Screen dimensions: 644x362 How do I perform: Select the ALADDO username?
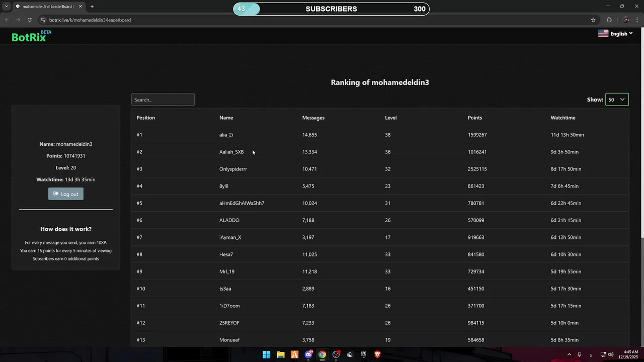(229, 220)
